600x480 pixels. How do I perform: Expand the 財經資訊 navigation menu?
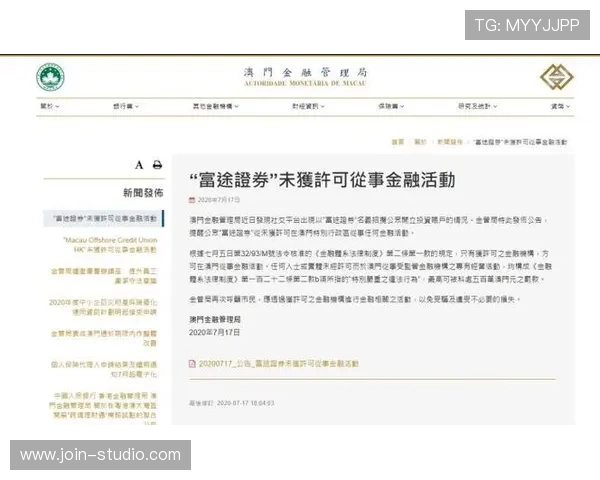(x=308, y=106)
